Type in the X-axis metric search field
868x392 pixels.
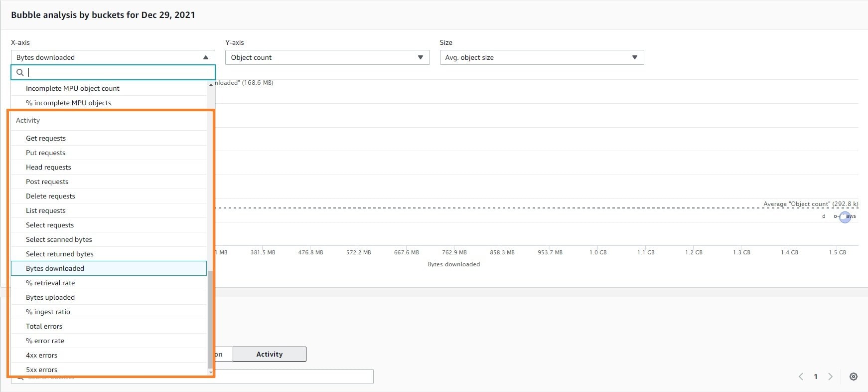120,72
